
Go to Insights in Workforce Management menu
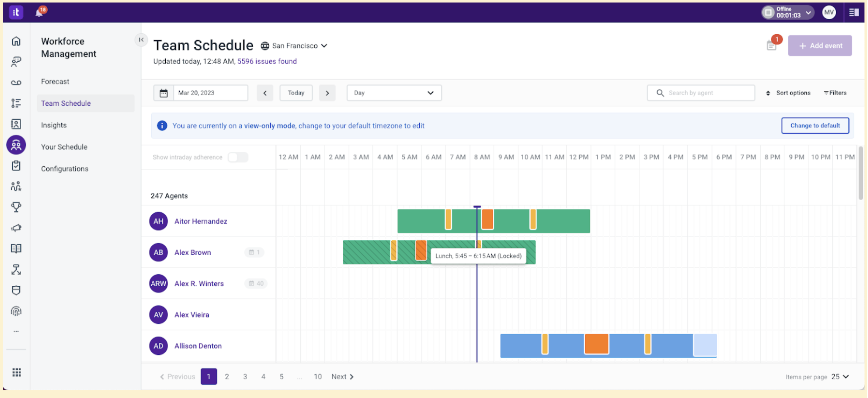54,125
